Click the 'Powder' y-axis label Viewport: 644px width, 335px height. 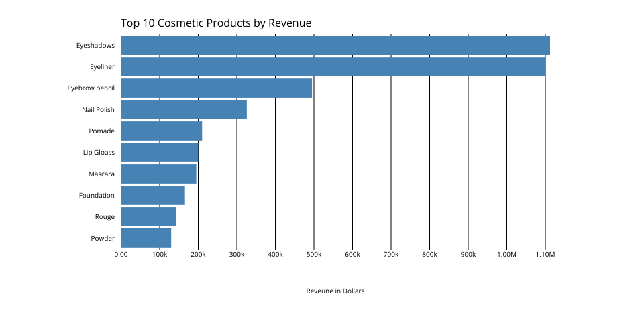[103, 239]
